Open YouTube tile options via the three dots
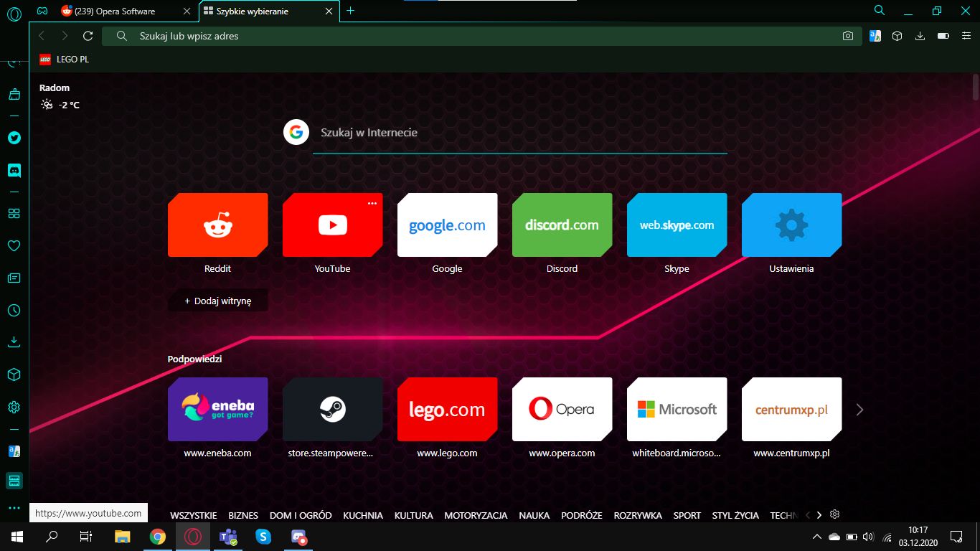Viewport: 980px width, 551px height. [372, 203]
